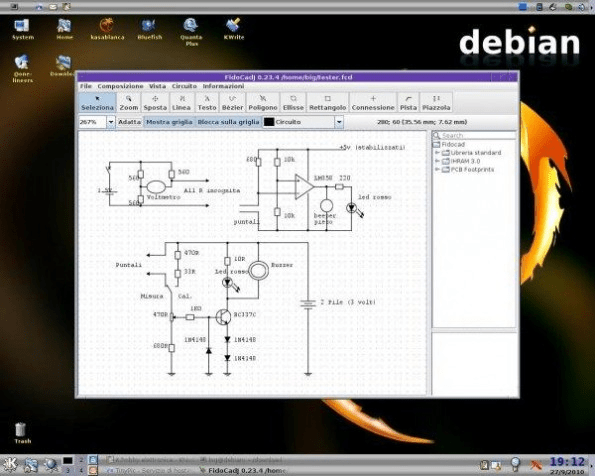Open the Trash desktop icon
This screenshot has height=476, width=595.
click(22, 433)
